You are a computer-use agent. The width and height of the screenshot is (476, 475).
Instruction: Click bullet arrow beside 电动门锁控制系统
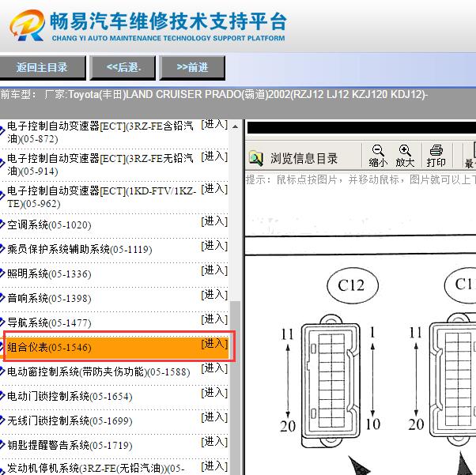(2, 396)
